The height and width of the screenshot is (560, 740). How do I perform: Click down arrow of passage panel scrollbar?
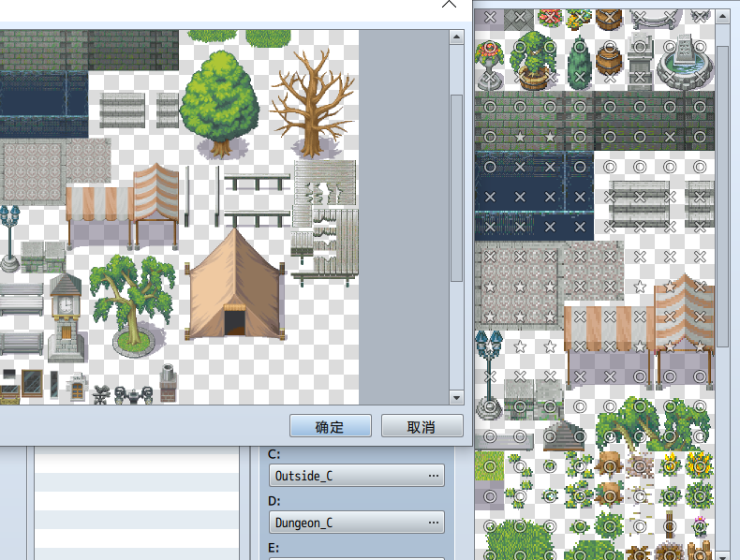[x=722, y=555]
